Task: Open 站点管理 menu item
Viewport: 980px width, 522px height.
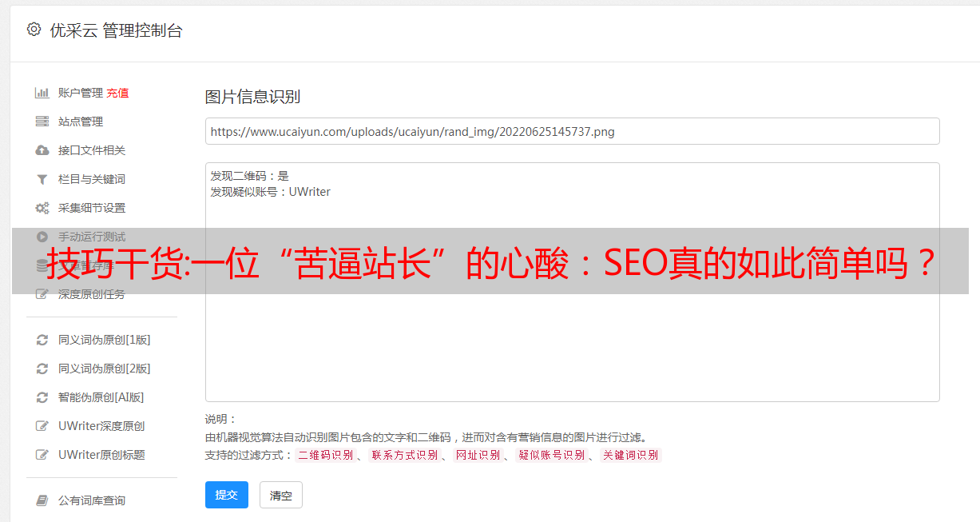Action: 81,122
